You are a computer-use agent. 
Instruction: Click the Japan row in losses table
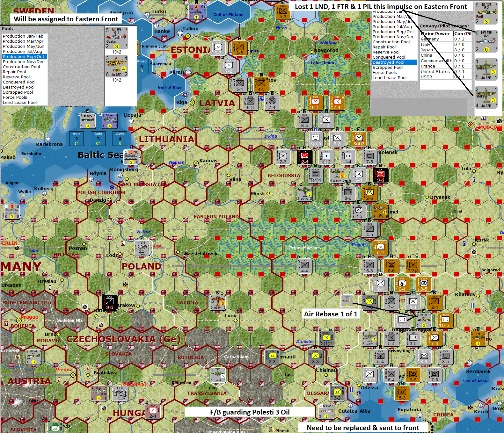(446, 50)
